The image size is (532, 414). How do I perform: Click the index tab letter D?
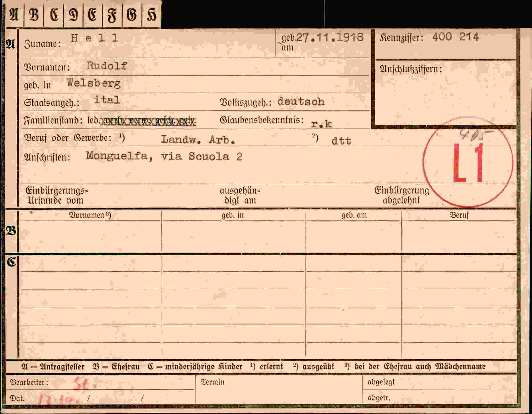point(73,14)
